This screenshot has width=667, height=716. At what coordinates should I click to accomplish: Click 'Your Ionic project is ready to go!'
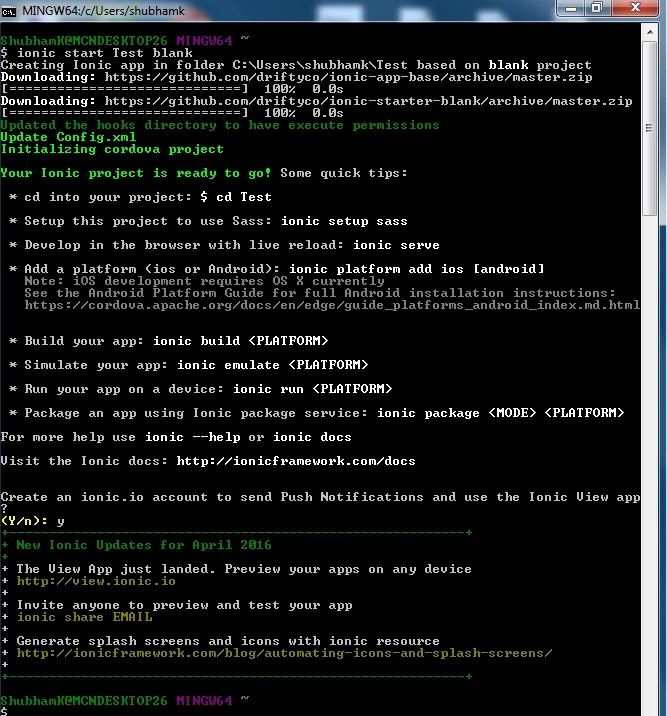click(x=136, y=173)
